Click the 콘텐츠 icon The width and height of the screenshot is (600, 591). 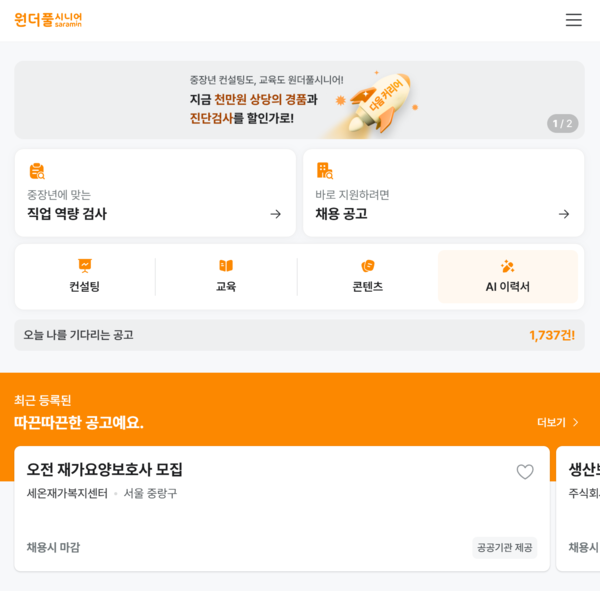tap(368, 266)
